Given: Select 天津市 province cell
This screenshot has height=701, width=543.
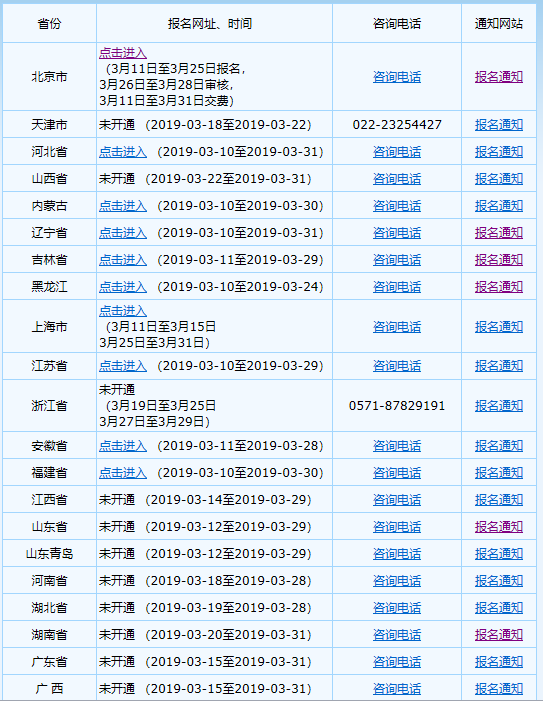Looking at the screenshot, I should [x=49, y=124].
